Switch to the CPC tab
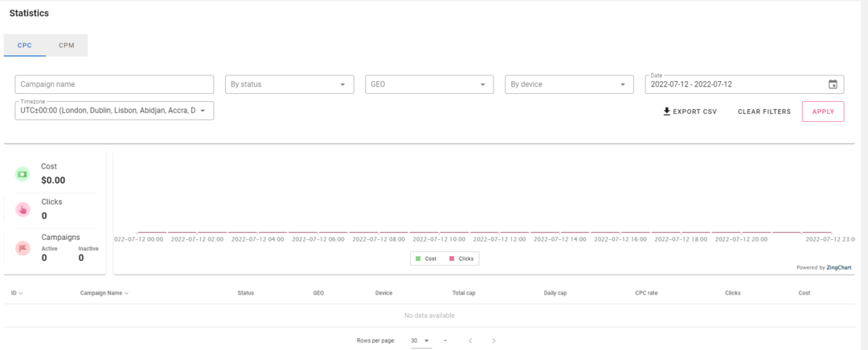 (x=24, y=45)
